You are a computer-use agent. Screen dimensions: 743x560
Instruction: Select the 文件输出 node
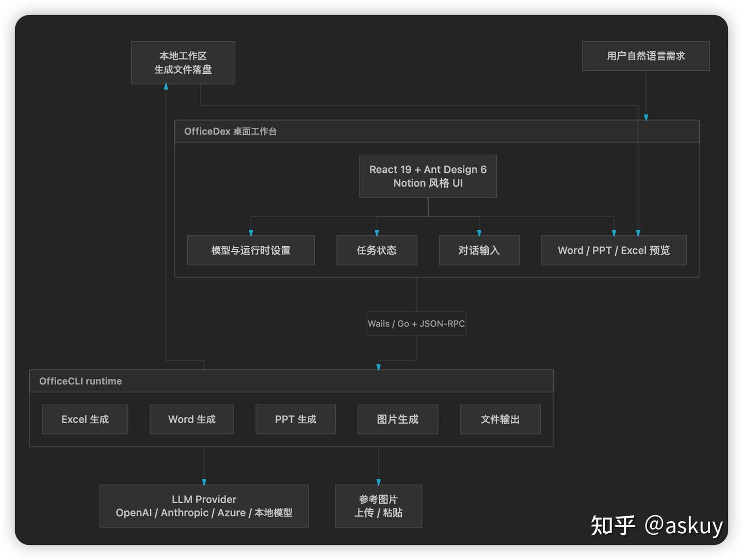point(500,419)
